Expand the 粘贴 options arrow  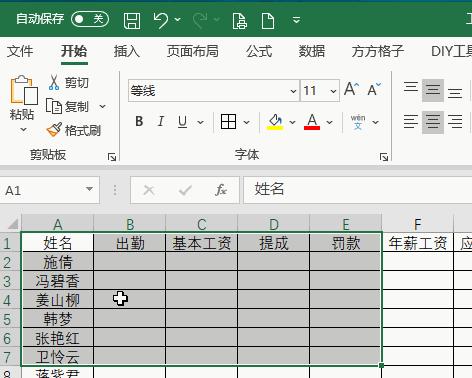tap(23, 129)
